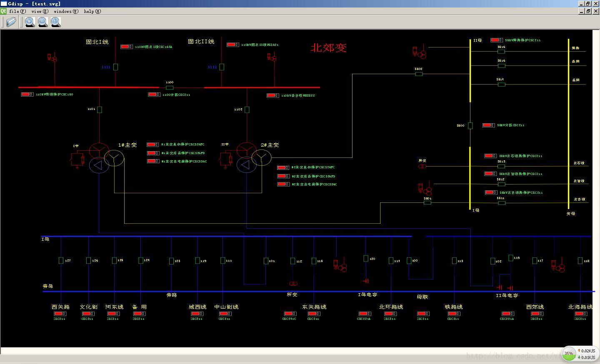Click the 西郊线 feeder label

click(535, 307)
